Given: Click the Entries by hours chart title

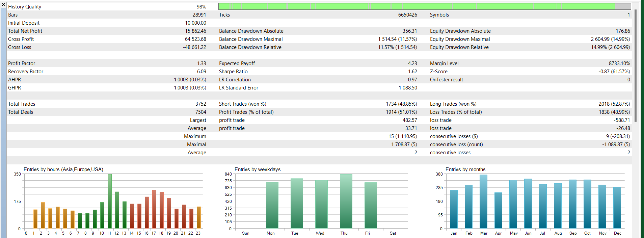Looking at the screenshot, I should pyautogui.click(x=63, y=169).
